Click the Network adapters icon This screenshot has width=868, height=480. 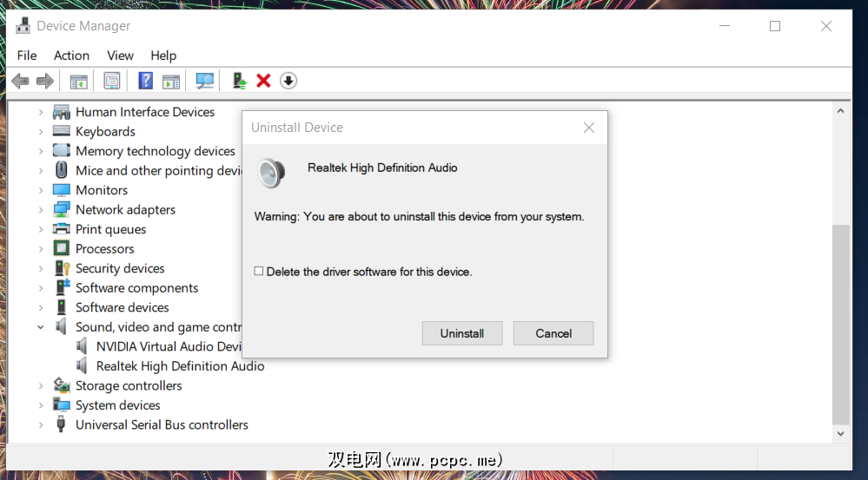61,209
